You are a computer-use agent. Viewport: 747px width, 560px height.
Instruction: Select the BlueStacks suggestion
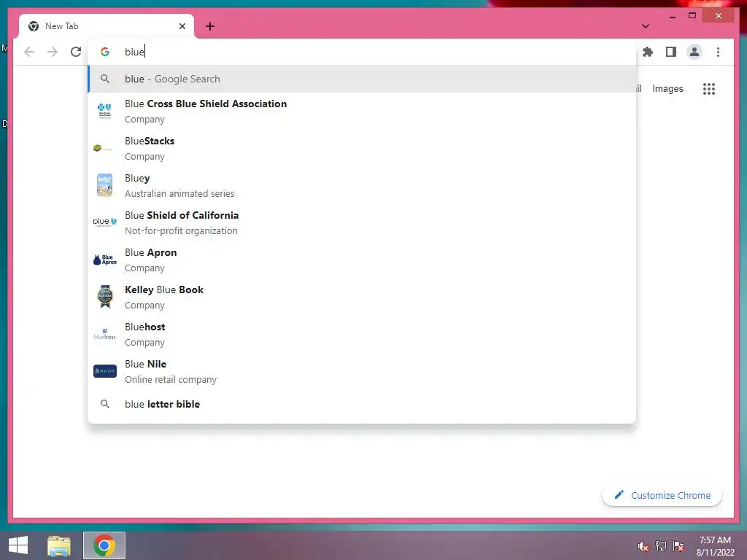point(362,148)
